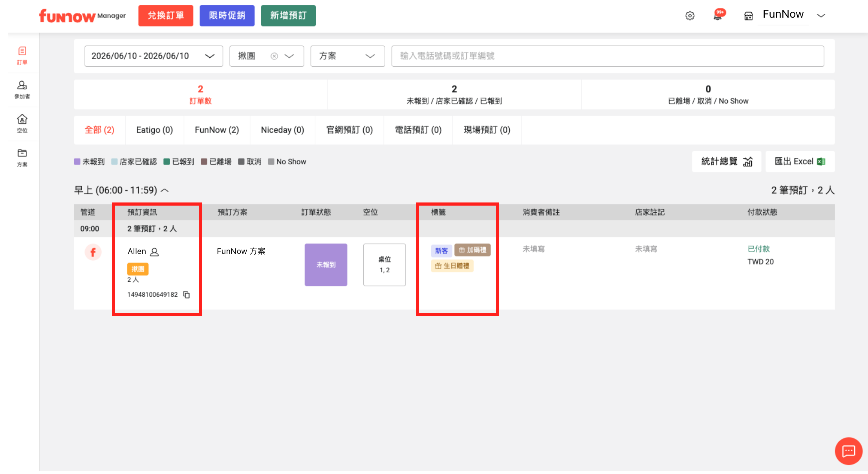Open the 參加者 participants sidebar icon
The width and height of the screenshot is (868, 474).
tap(22, 89)
